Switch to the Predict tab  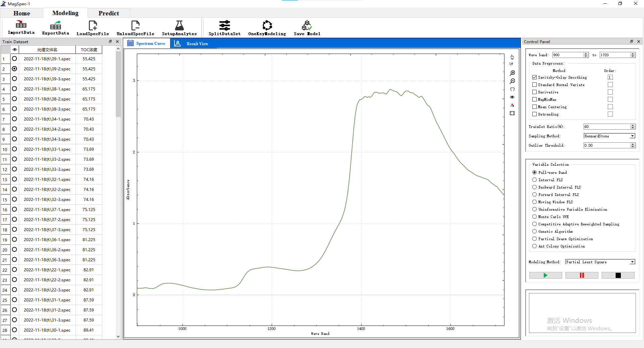click(x=109, y=13)
